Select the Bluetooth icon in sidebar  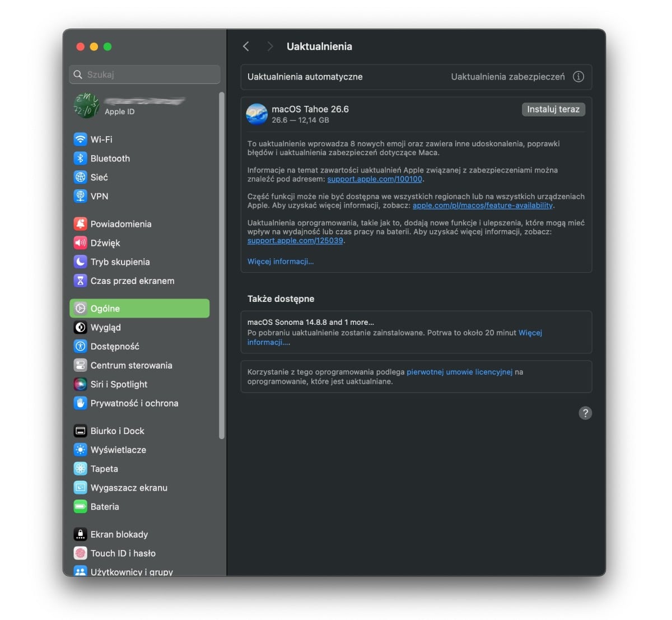point(80,159)
